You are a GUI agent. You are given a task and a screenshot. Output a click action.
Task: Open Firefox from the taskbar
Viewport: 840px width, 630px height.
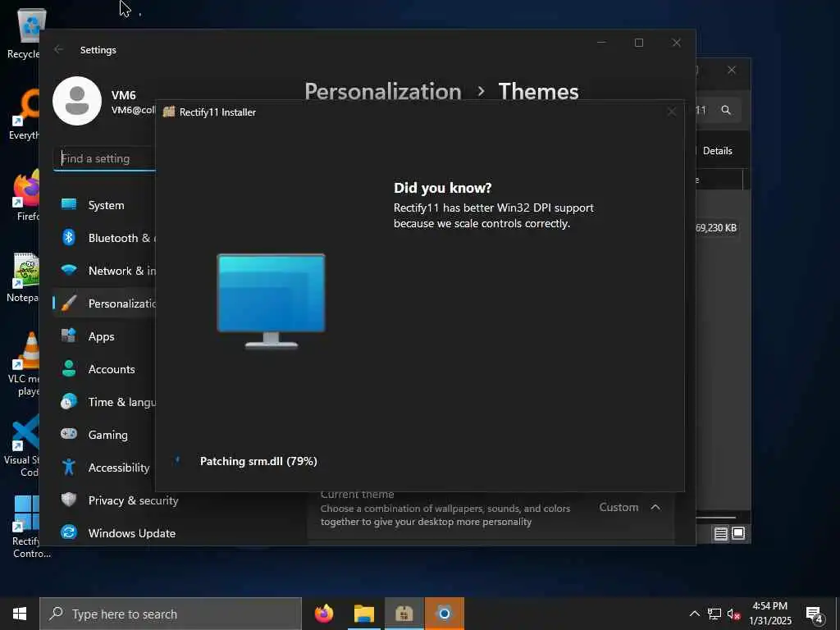tap(323, 614)
